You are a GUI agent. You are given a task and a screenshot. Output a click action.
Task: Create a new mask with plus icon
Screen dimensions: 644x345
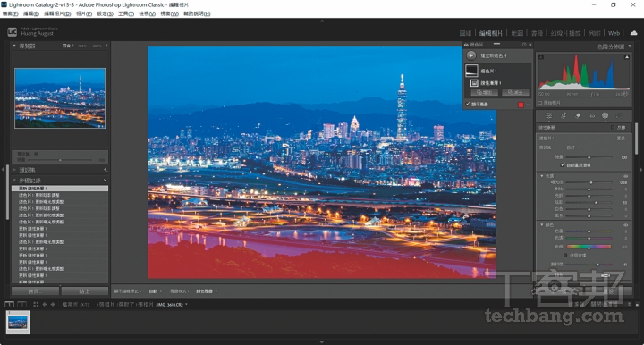(x=471, y=55)
